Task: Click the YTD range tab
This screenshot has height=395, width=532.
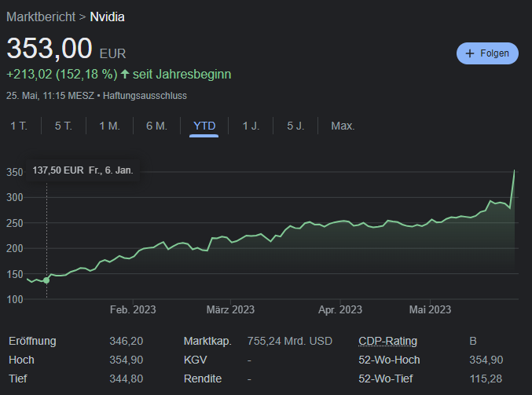Action: tap(204, 126)
